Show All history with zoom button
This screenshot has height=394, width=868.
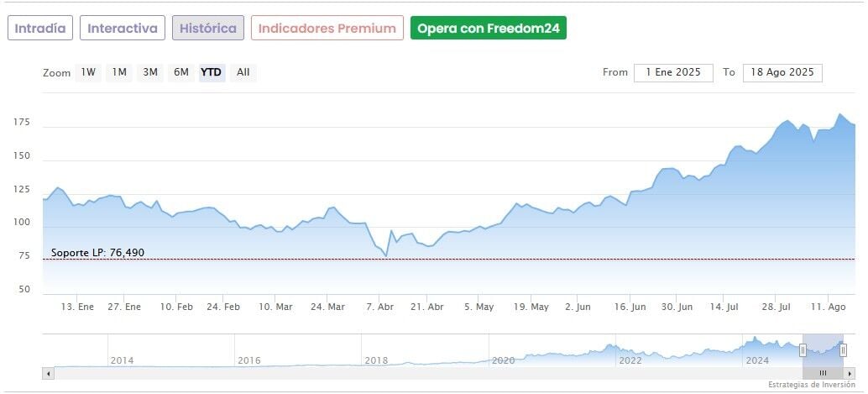pos(243,72)
